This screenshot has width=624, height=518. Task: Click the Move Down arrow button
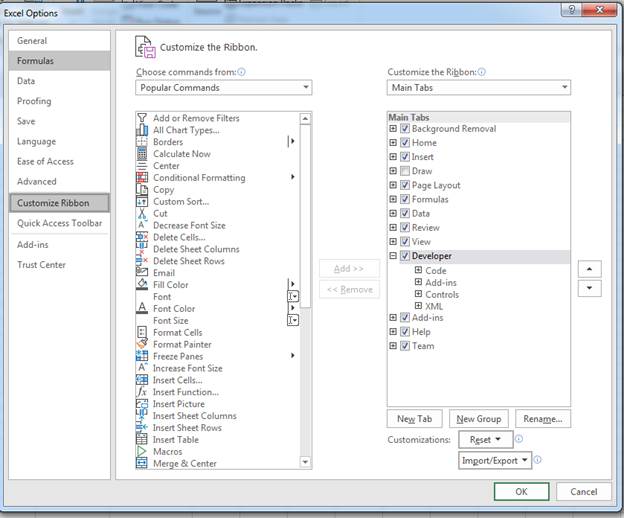click(589, 288)
